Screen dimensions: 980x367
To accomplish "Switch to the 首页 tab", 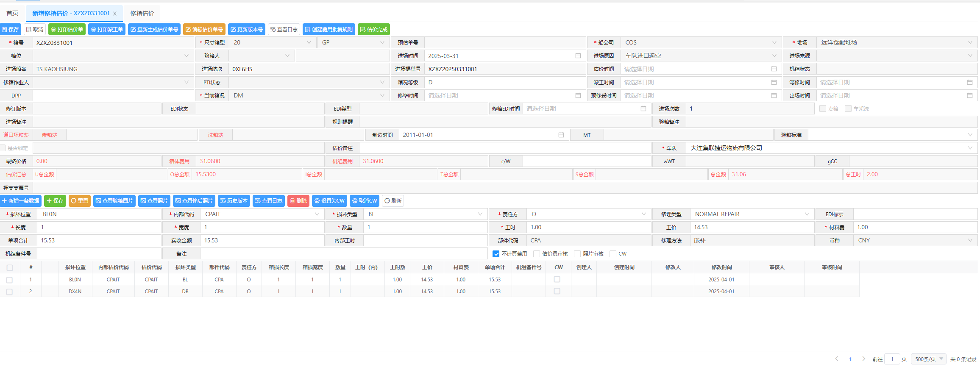I will (x=12, y=13).
